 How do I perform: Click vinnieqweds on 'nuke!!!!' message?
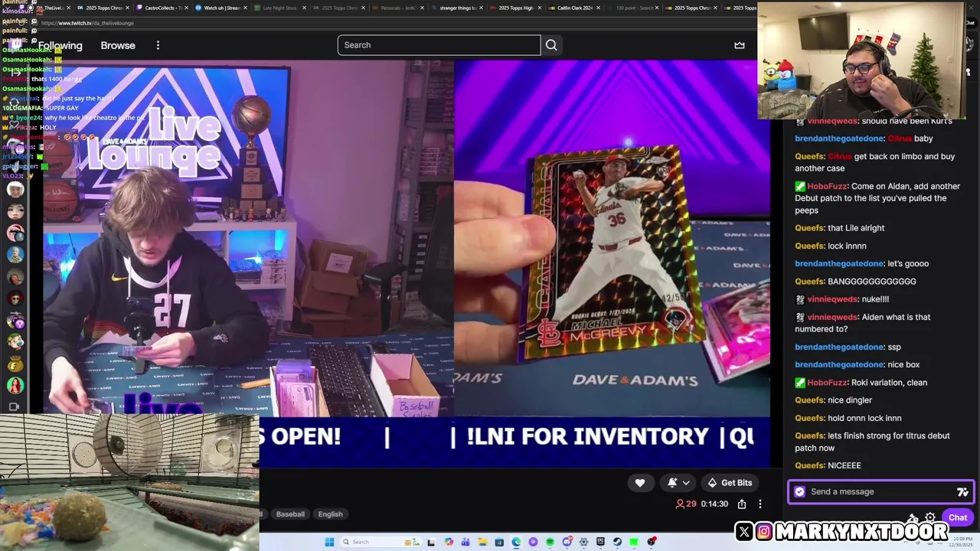pyautogui.click(x=832, y=299)
